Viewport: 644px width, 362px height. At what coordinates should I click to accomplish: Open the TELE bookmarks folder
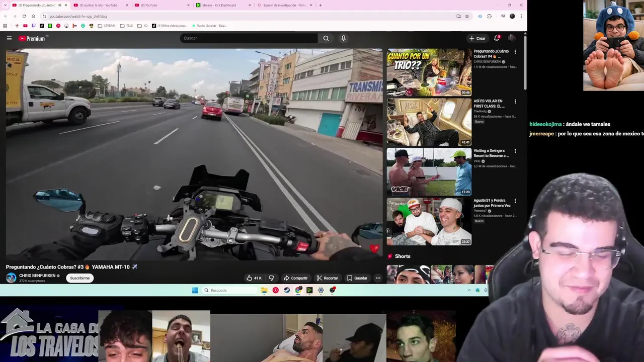click(126, 26)
